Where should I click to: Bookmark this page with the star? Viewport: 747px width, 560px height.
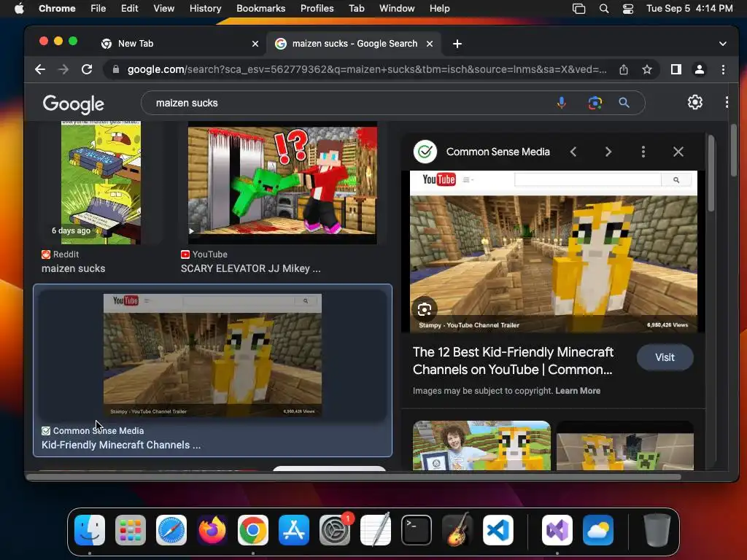click(x=647, y=69)
